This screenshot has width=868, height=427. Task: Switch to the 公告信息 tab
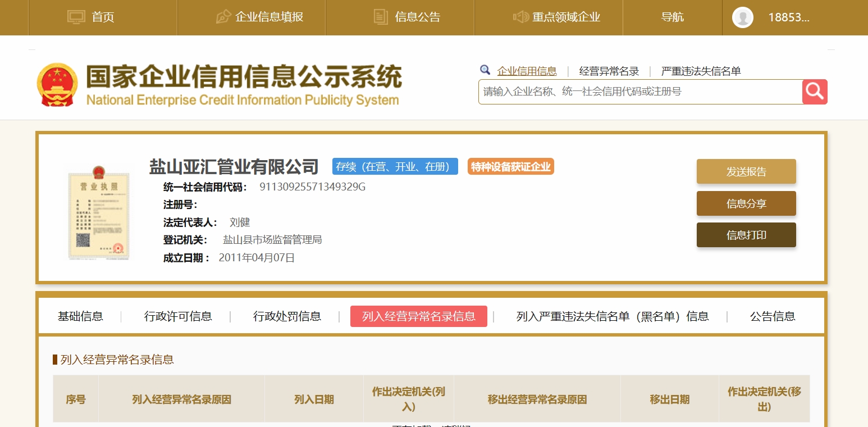point(773,316)
